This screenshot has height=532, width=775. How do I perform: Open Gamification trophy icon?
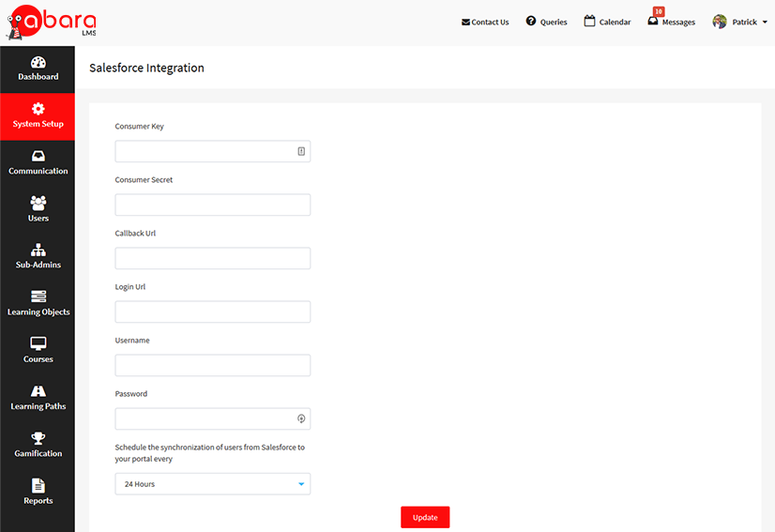38,438
